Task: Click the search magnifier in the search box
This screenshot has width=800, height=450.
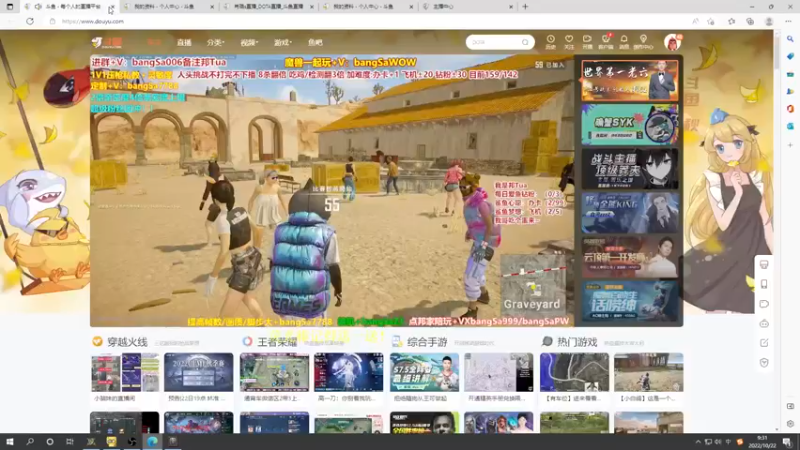Action: click(525, 42)
